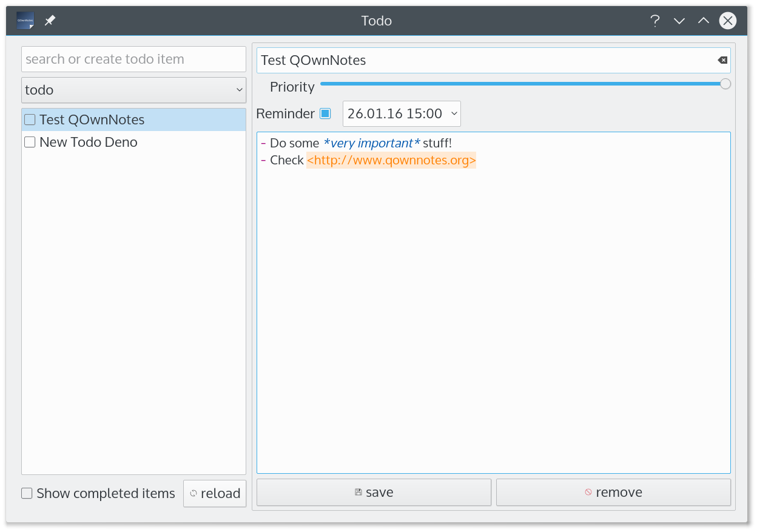Click the help question mark icon

click(x=654, y=21)
